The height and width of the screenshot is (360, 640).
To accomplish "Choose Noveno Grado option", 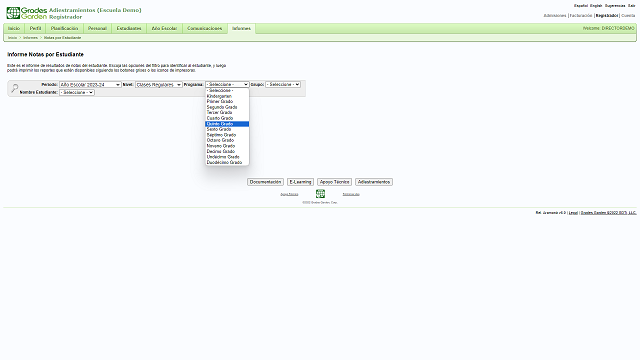I will 227,146.
